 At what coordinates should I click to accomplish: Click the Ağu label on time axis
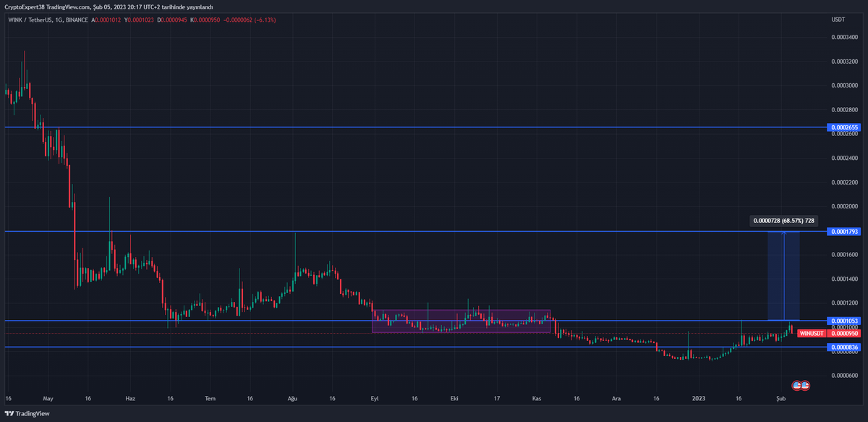[293, 398]
